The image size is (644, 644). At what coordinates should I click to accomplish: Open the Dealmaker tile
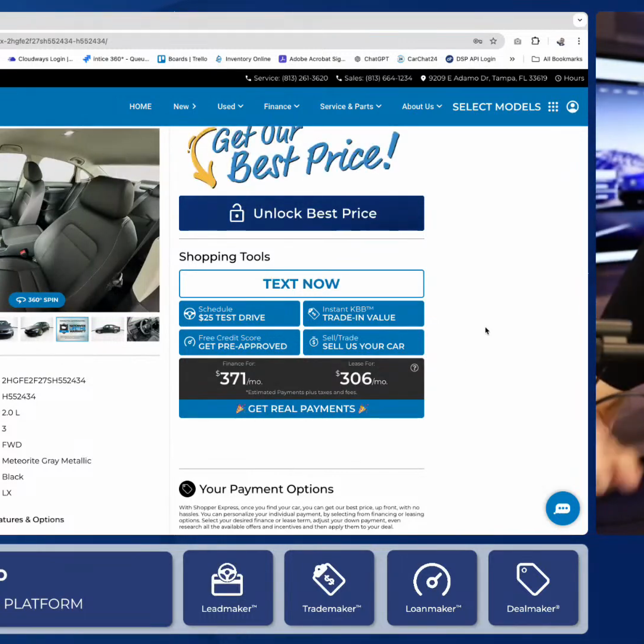533,588
